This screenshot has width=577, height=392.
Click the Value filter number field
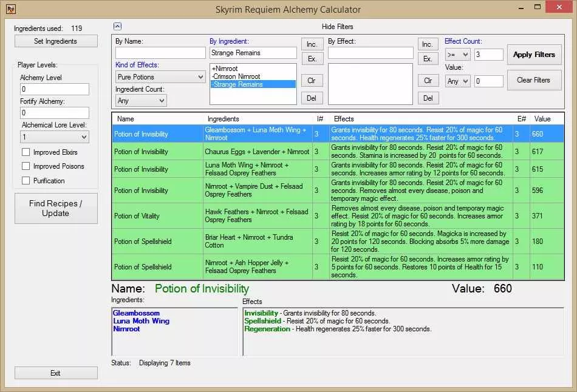[x=489, y=81]
